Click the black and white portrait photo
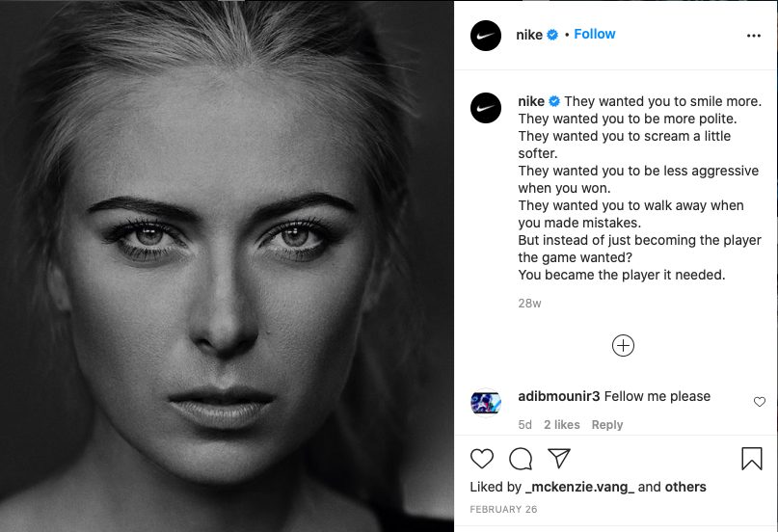The width and height of the screenshot is (778, 532). tap(227, 266)
